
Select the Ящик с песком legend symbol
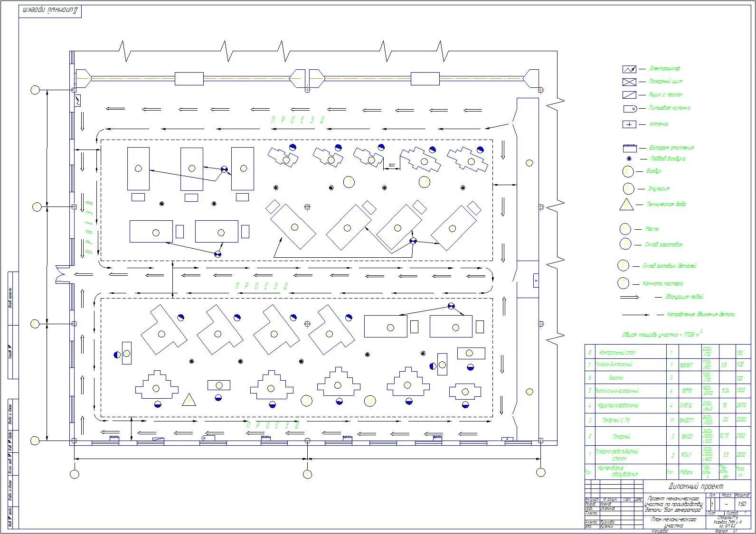[629, 95]
